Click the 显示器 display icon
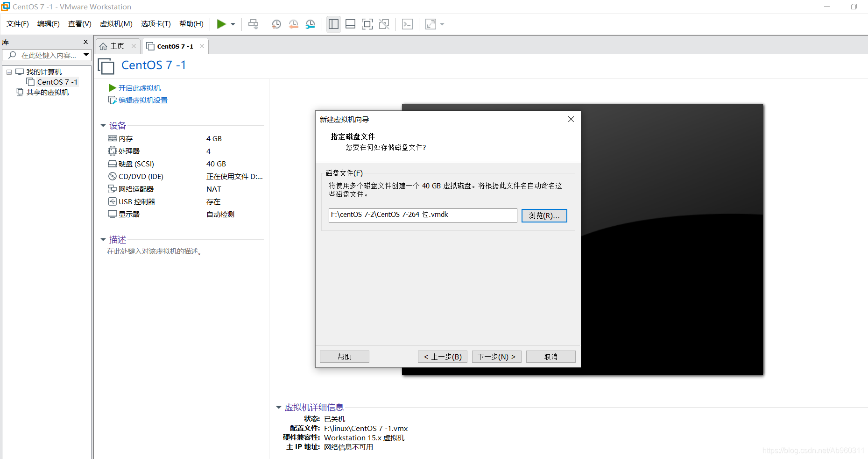Screen dimensions: 868x459 113,214
